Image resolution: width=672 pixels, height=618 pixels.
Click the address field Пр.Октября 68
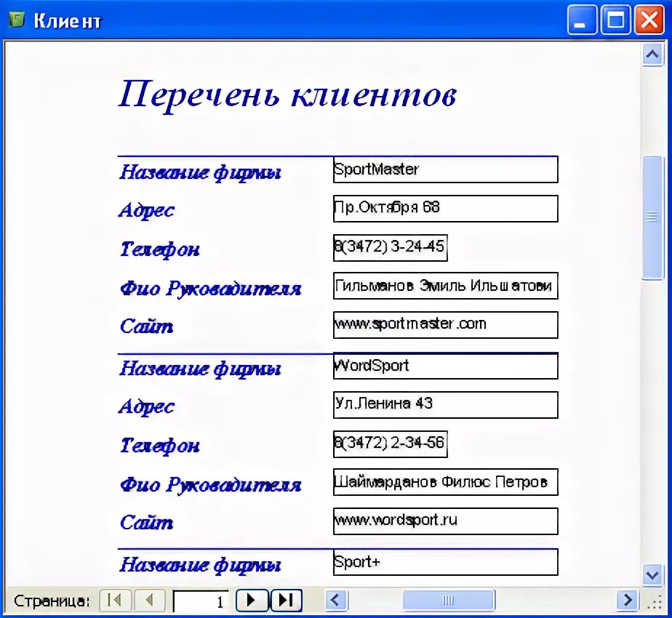tap(446, 209)
